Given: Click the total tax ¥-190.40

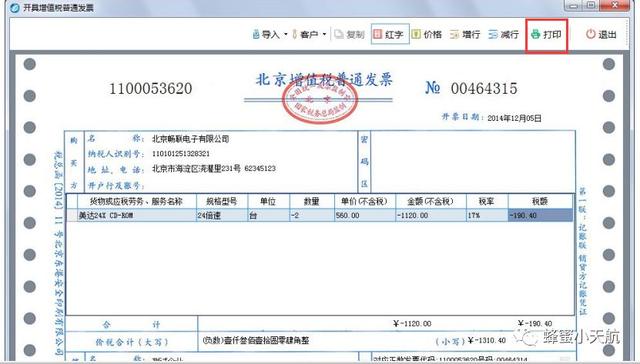Looking at the screenshot, I should 535,324.
